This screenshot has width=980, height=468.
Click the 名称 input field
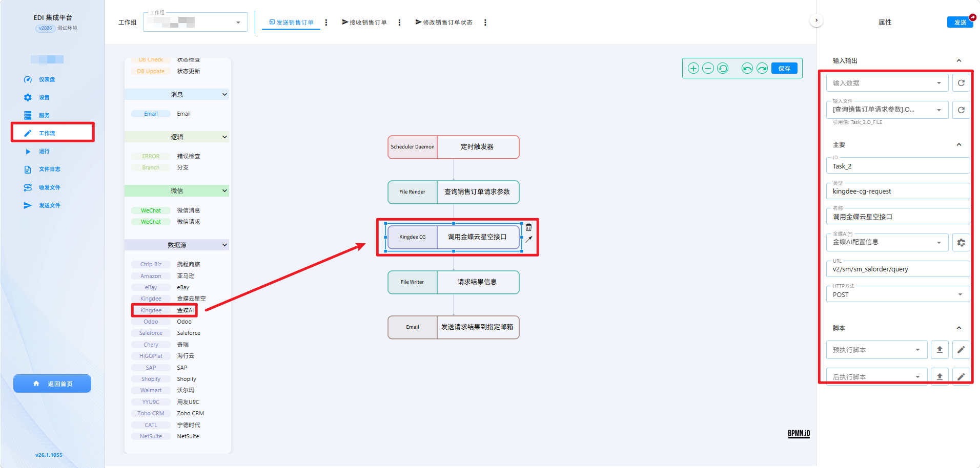[898, 217]
